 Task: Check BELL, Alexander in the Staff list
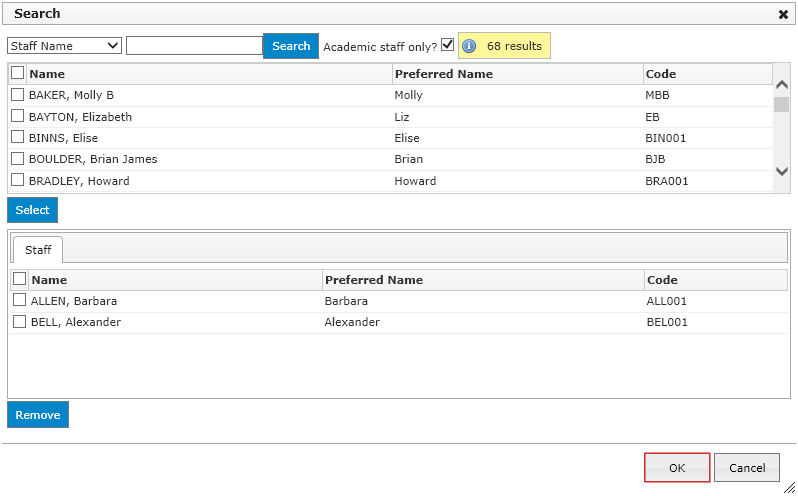pos(19,322)
